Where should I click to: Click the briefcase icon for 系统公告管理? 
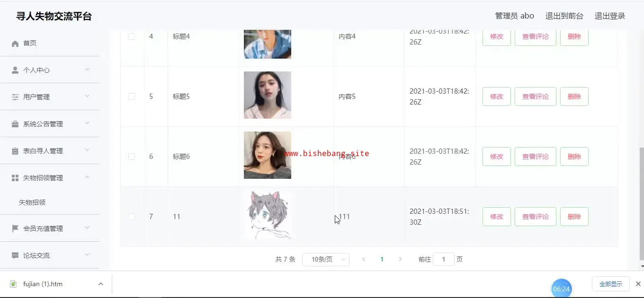coord(15,124)
